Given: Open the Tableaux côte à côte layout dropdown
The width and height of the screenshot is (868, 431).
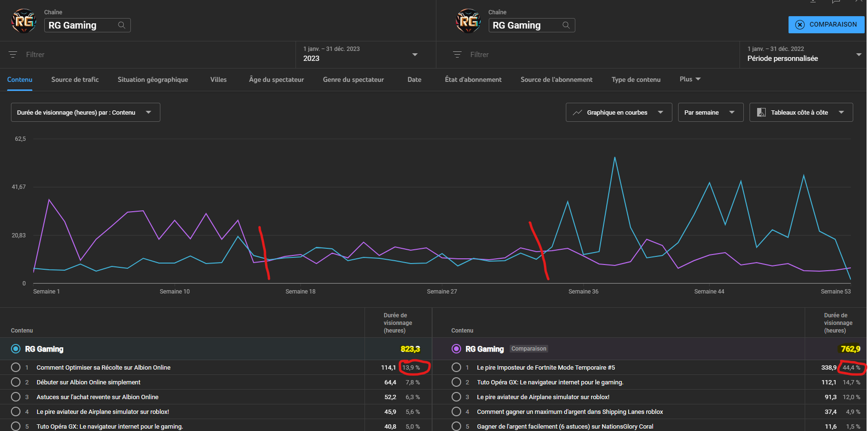Looking at the screenshot, I should tap(801, 112).
